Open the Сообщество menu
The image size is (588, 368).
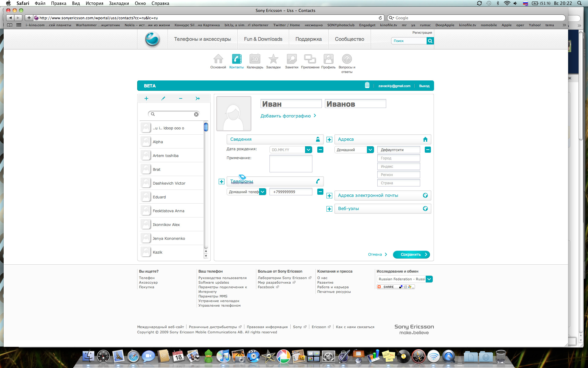tap(349, 39)
